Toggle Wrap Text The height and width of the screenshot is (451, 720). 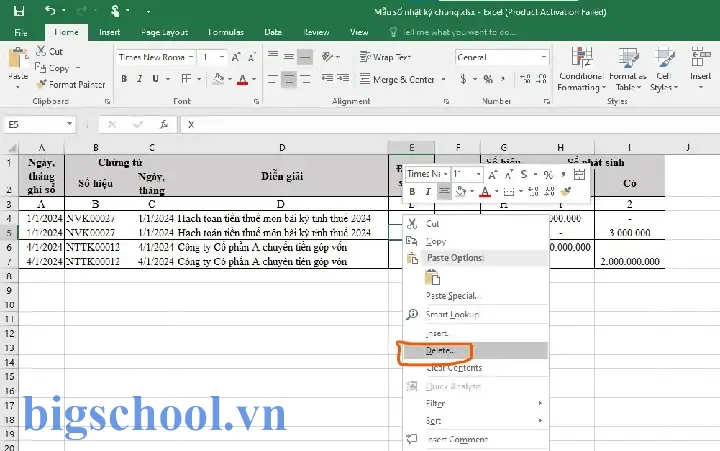(x=385, y=57)
